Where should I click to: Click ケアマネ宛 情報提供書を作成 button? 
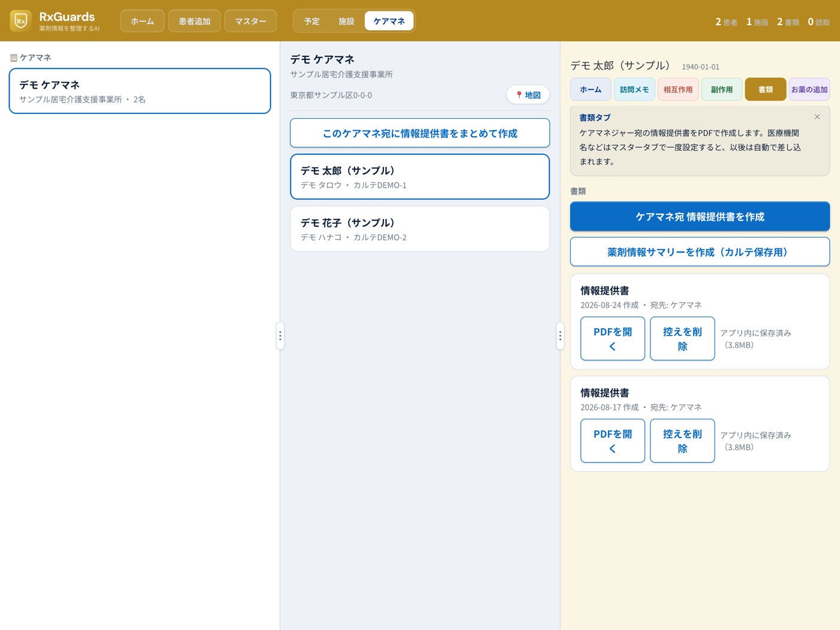700,217
